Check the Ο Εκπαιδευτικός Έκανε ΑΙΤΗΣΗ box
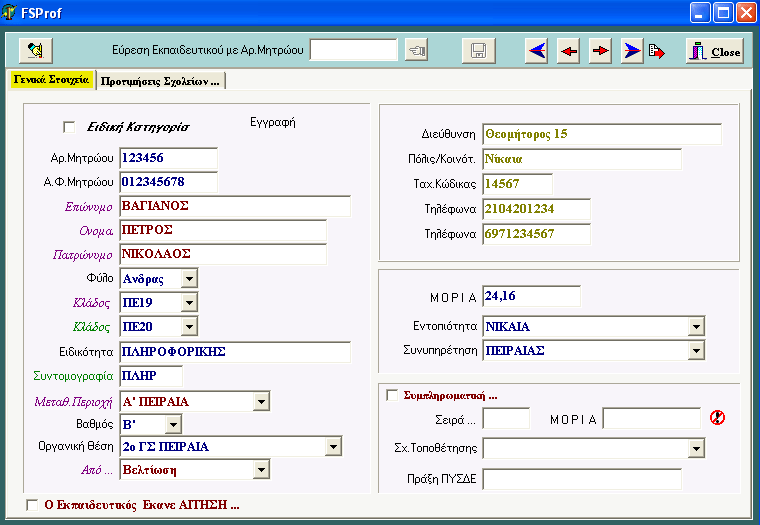Screen dimensions: 760x525 point(33,505)
